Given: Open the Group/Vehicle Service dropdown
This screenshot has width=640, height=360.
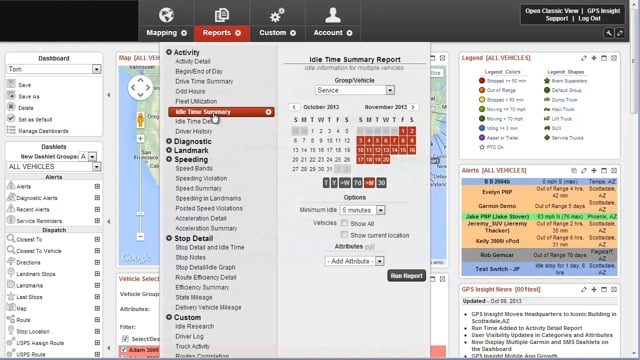Looking at the screenshot, I should pos(354,90).
